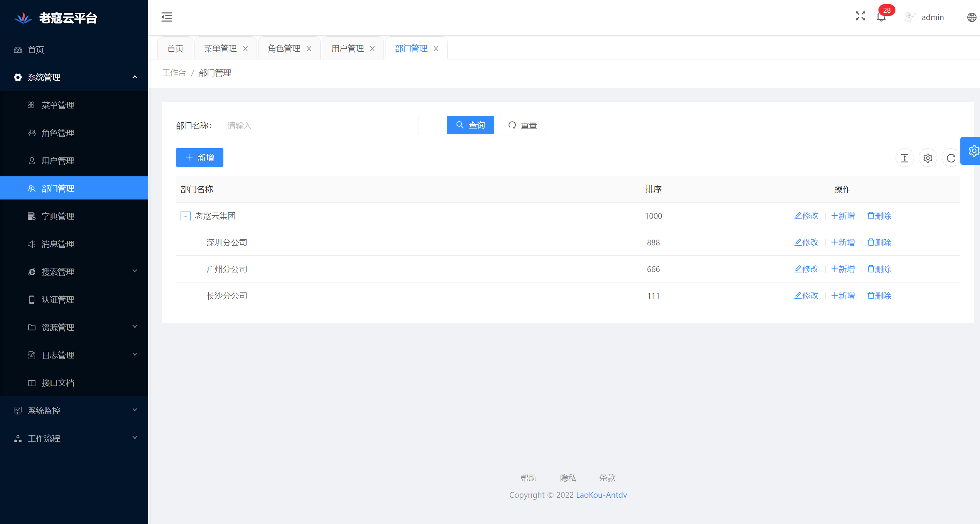The height and width of the screenshot is (524, 980).
Task: Delete the 长沙分公司 department row
Action: [x=879, y=296]
